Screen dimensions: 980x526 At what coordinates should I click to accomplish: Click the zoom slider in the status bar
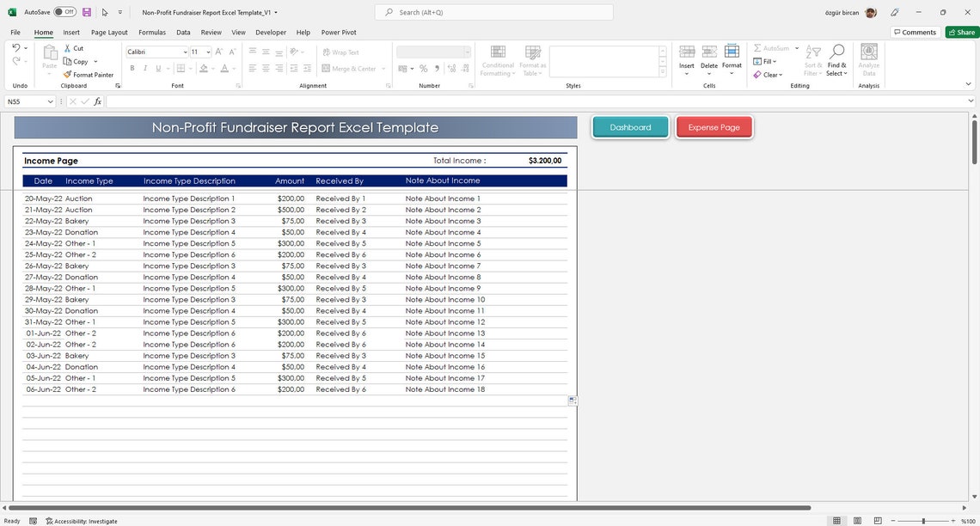click(925, 521)
